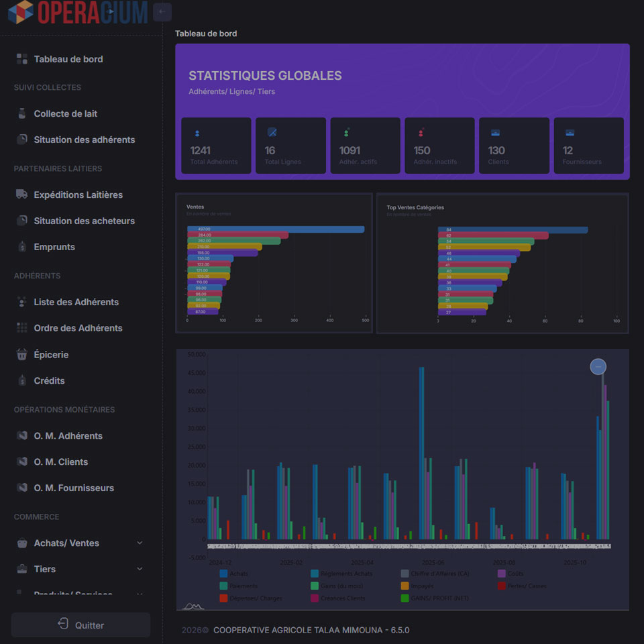
Task: Go to Situation des acheteurs
Action: coord(84,221)
